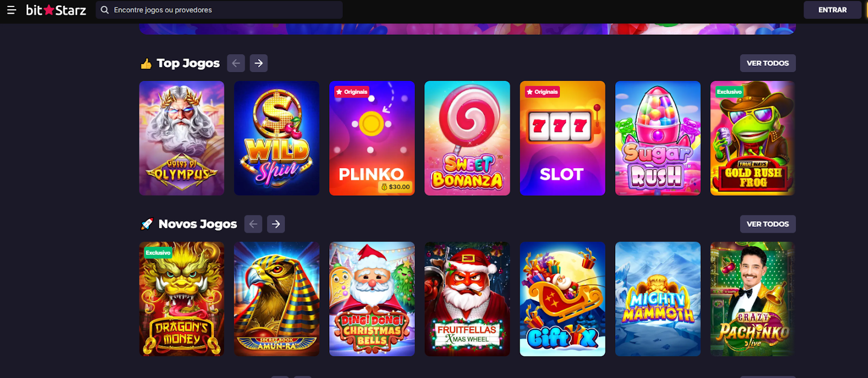The height and width of the screenshot is (378, 868).
Task: Open Dragon's Money game tile
Action: pyautogui.click(x=182, y=299)
